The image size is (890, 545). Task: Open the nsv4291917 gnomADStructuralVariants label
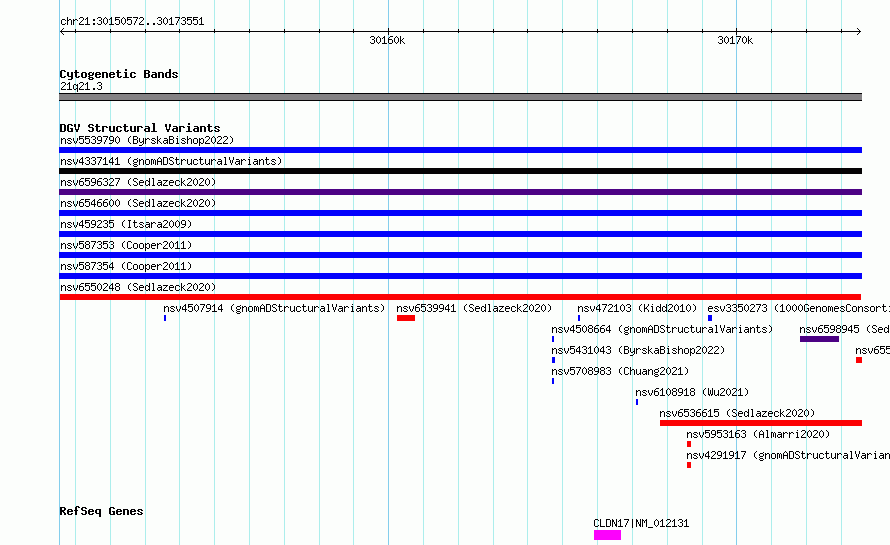click(788, 455)
